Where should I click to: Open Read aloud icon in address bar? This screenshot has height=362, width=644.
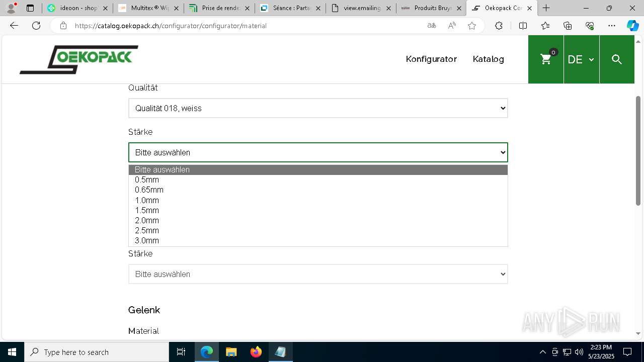(452, 26)
